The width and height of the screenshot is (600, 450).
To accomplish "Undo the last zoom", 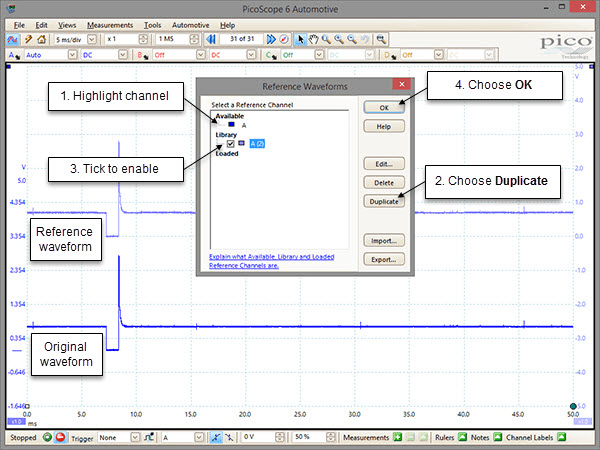I will tap(365, 39).
